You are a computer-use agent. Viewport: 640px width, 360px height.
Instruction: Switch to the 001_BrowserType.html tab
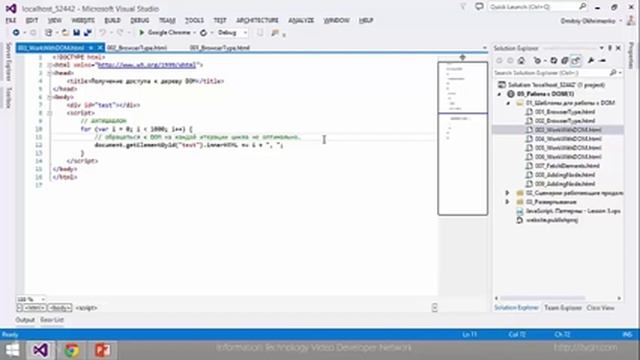click(x=220, y=48)
